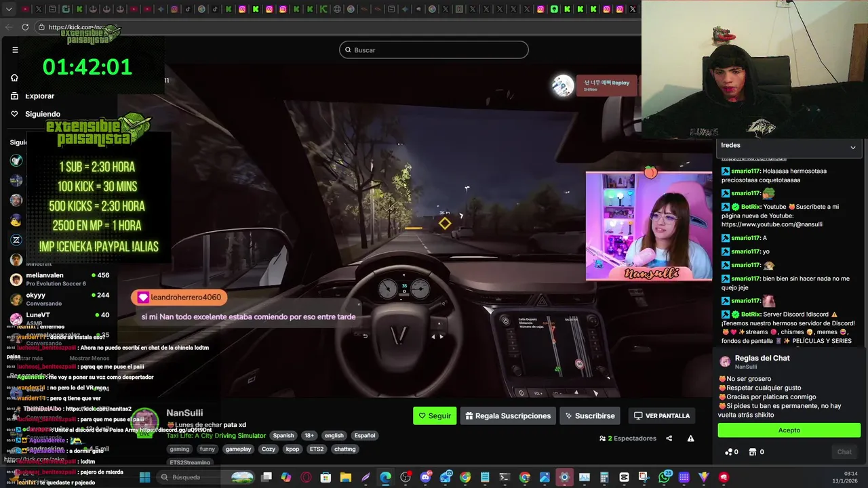Open the gift shop icon in chat footer
This screenshot has height=488, width=868.
pos(756,452)
